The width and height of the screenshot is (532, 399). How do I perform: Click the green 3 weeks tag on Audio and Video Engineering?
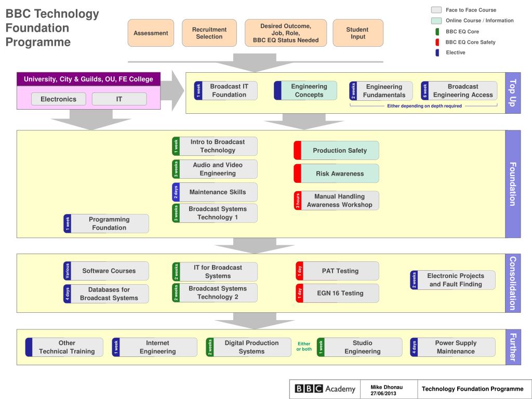click(176, 169)
